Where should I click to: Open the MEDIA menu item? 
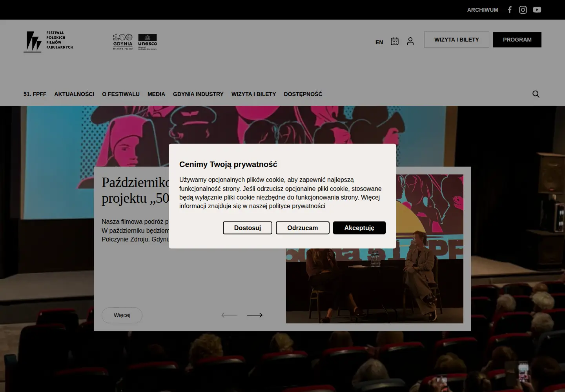coord(156,94)
